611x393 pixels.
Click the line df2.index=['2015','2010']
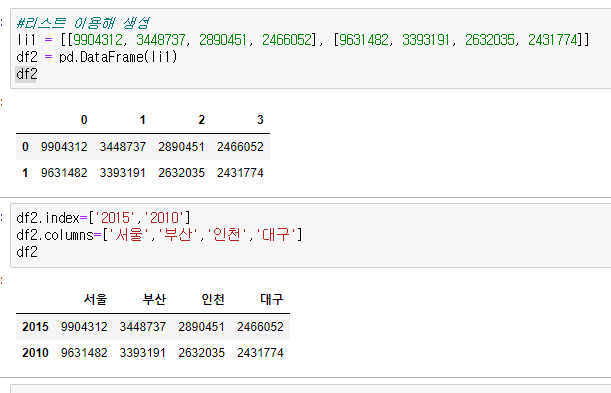click(103, 218)
